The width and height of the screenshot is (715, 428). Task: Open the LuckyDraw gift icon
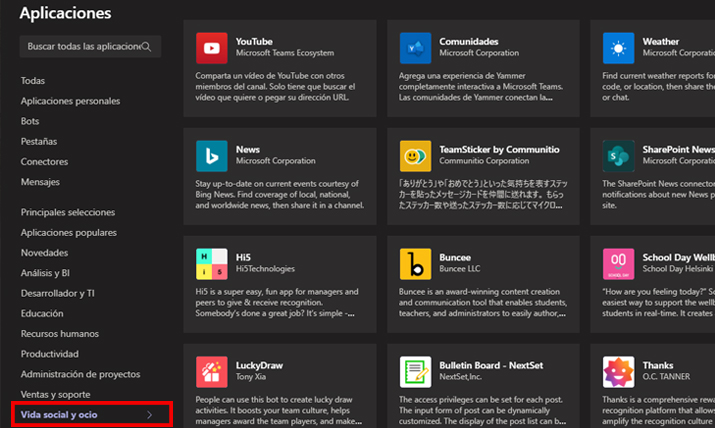pos(212,372)
